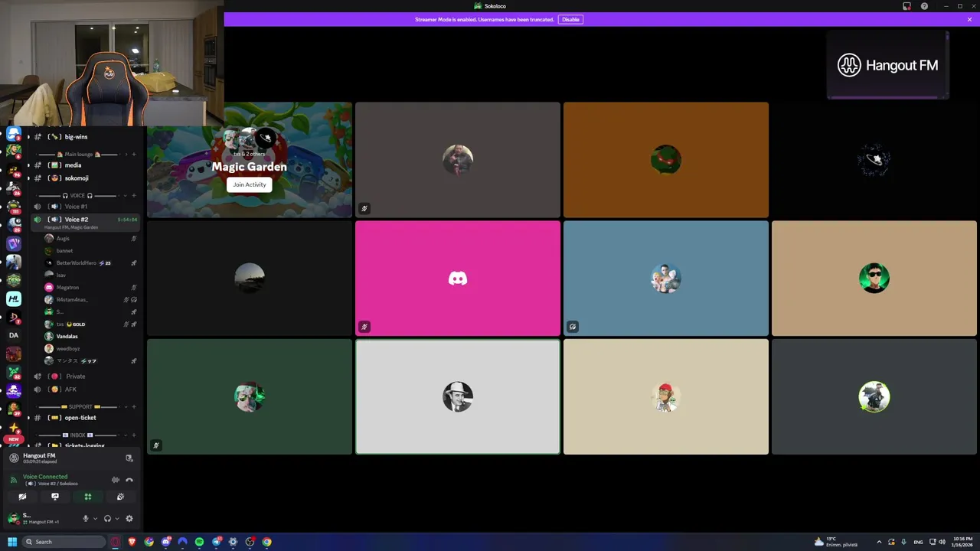Deafen with the headphones icon

point(107,519)
